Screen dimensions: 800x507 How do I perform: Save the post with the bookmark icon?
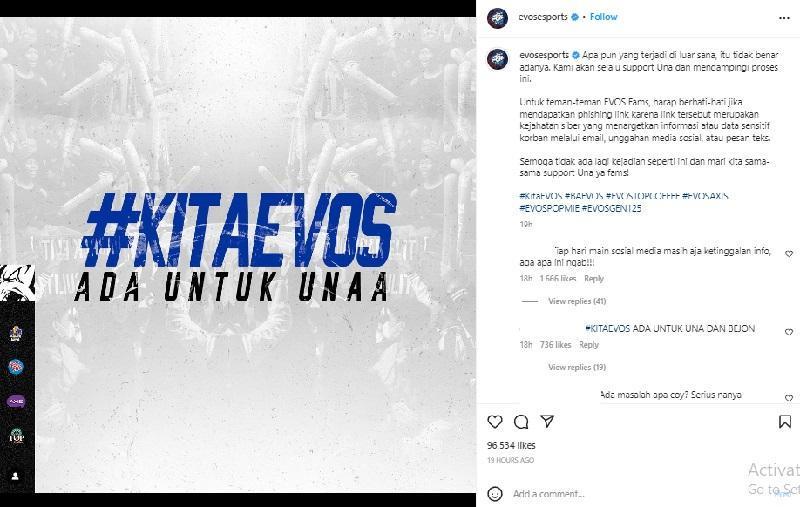[785, 422]
